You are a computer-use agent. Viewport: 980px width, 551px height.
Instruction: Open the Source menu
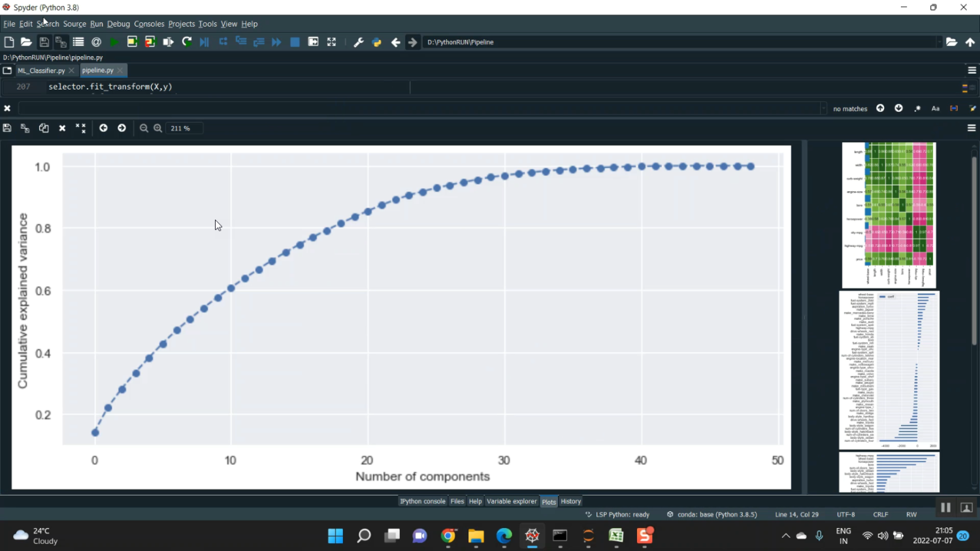click(74, 24)
